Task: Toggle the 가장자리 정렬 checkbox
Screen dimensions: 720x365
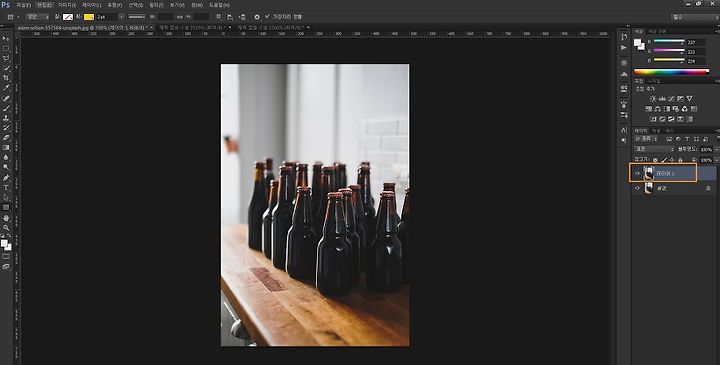Action: pyautogui.click(x=267, y=17)
